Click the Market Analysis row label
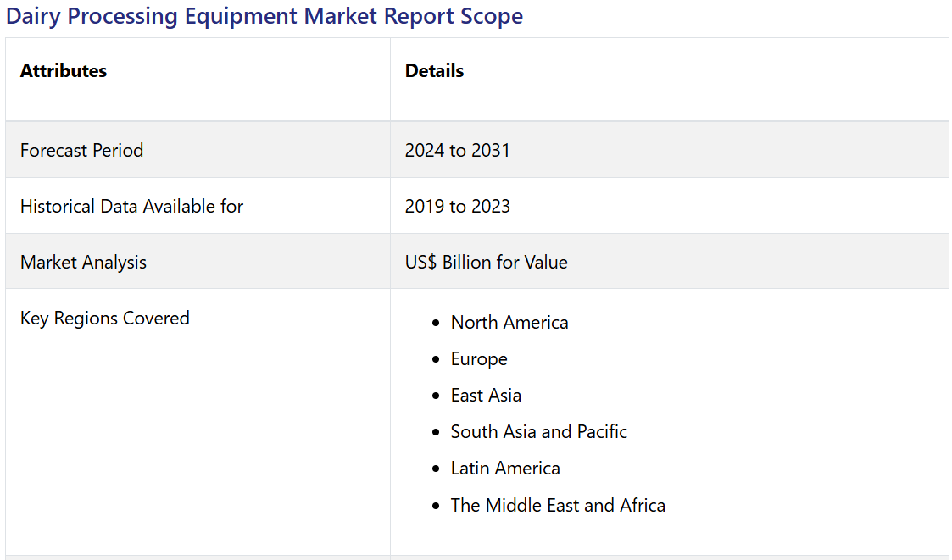 [83, 263]
